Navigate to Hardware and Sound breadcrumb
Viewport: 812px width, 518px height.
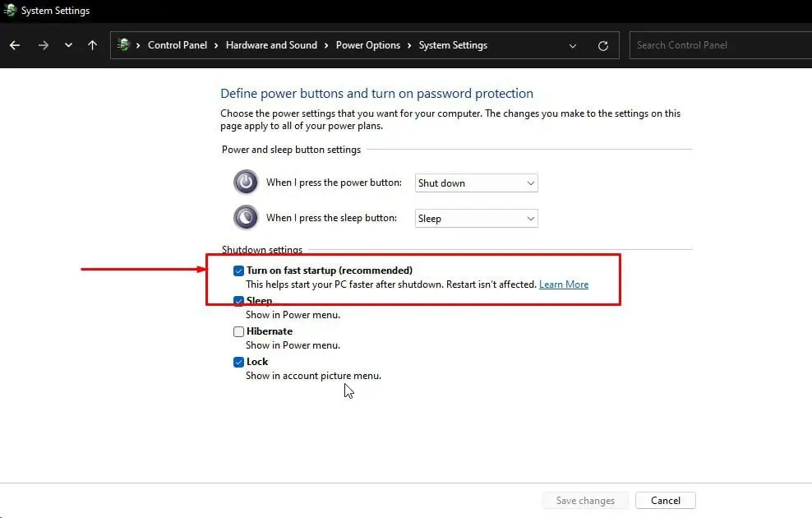[x=271, y=45]
